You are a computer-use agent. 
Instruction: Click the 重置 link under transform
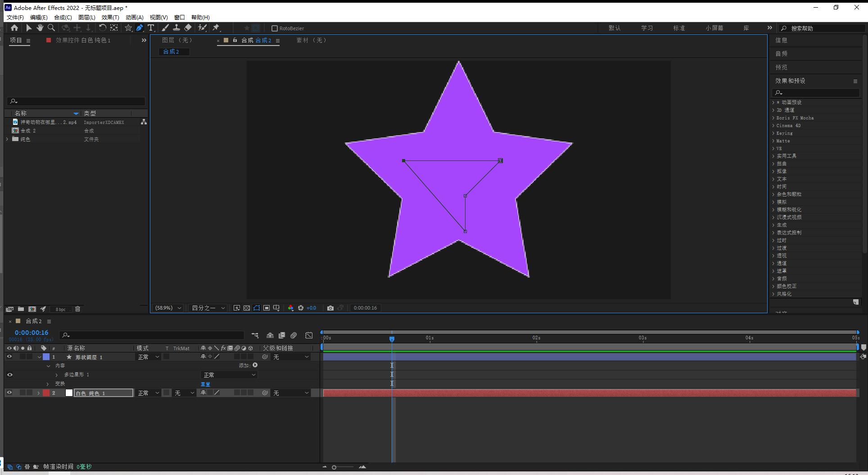coord(205,384)
